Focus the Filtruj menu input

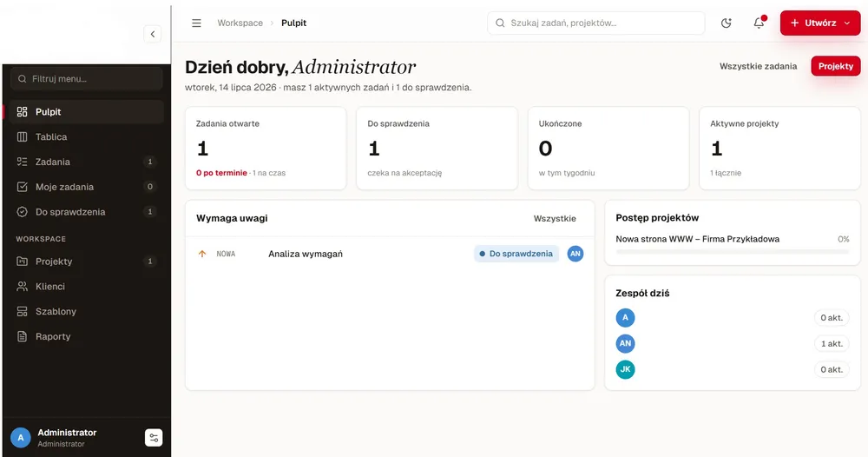pos(86,79)
